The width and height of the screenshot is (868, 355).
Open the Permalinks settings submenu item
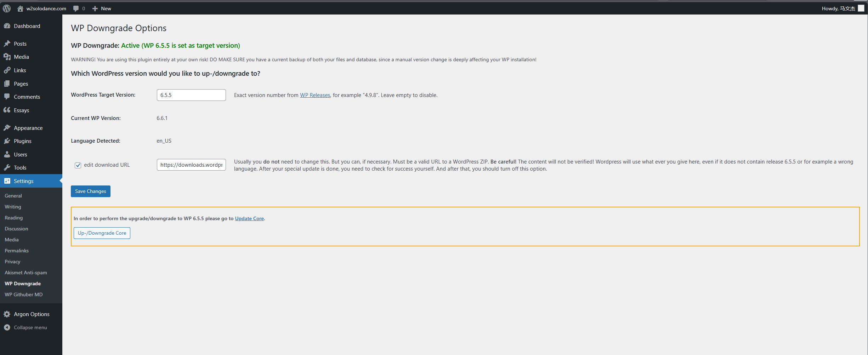point(17,251)
